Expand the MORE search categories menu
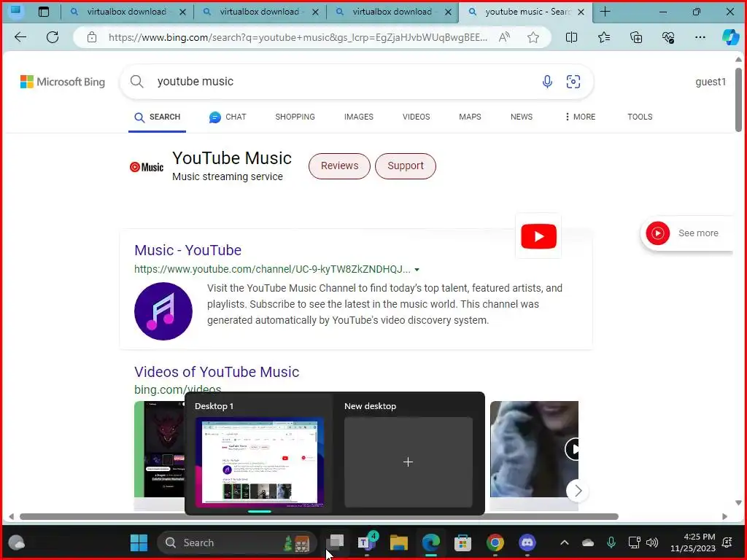The image size is (747, 560). point(580,117)
